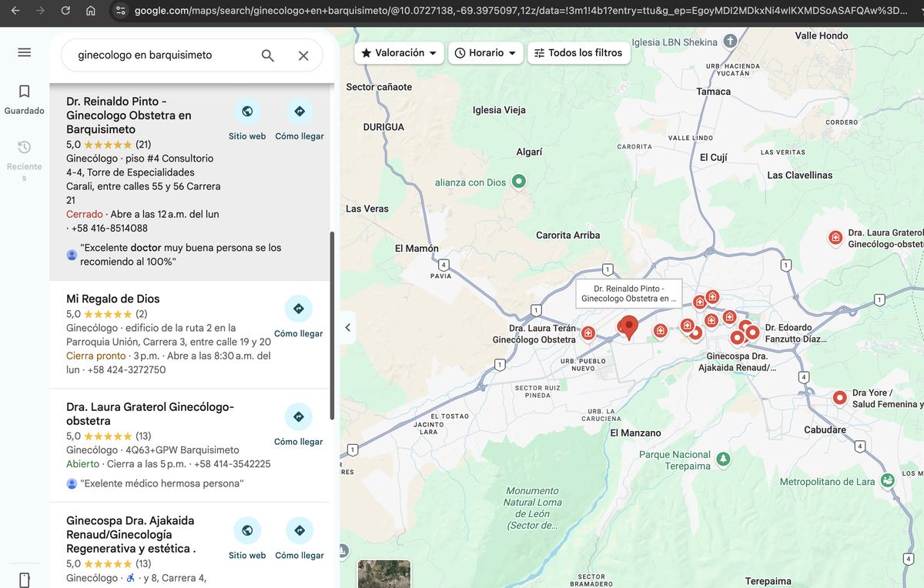924x588 pixels.
Task: Click the selected red pin for Dr. Reinaldo Pinto
Action: coord(629,328)
